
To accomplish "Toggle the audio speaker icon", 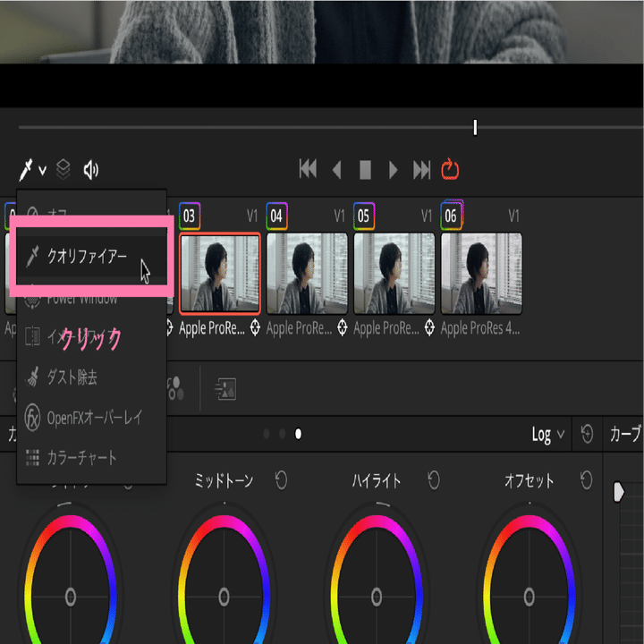I will pyautogui.click(x=90, y=170).
